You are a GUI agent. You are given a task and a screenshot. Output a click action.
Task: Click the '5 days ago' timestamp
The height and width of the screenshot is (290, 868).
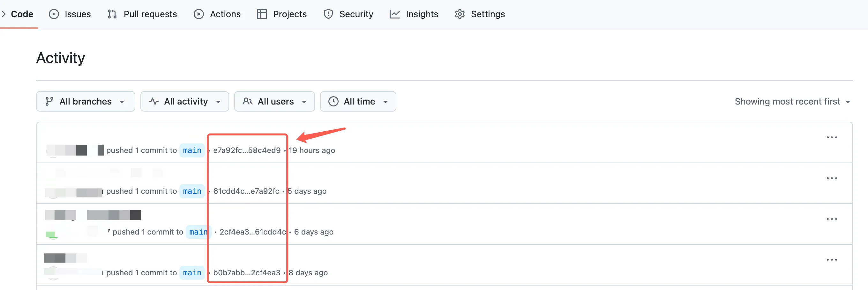click(307, 191)
